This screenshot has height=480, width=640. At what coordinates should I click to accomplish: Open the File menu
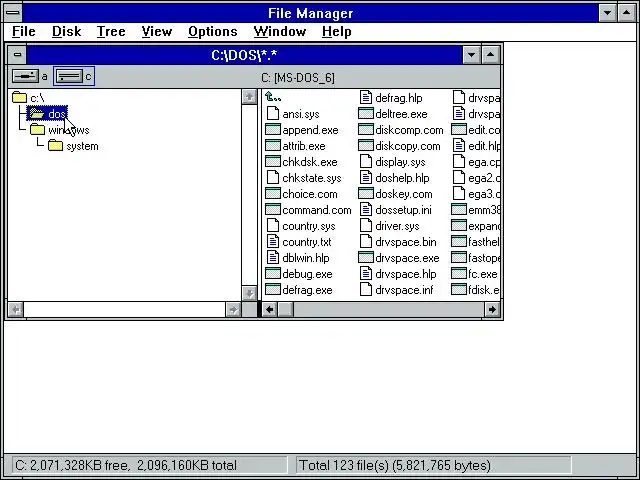24,31
